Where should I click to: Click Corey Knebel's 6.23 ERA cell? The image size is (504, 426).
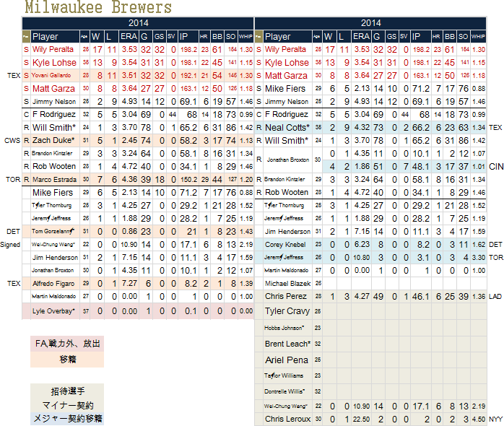point(362,245)
